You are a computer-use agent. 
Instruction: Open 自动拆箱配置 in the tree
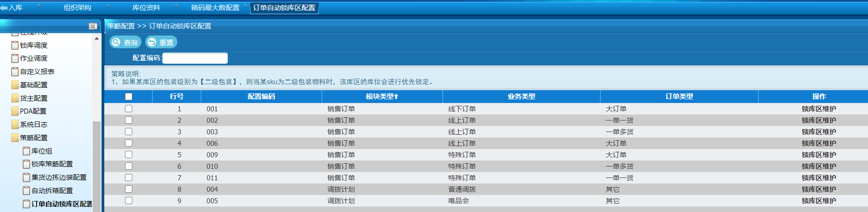pos(52,191)
